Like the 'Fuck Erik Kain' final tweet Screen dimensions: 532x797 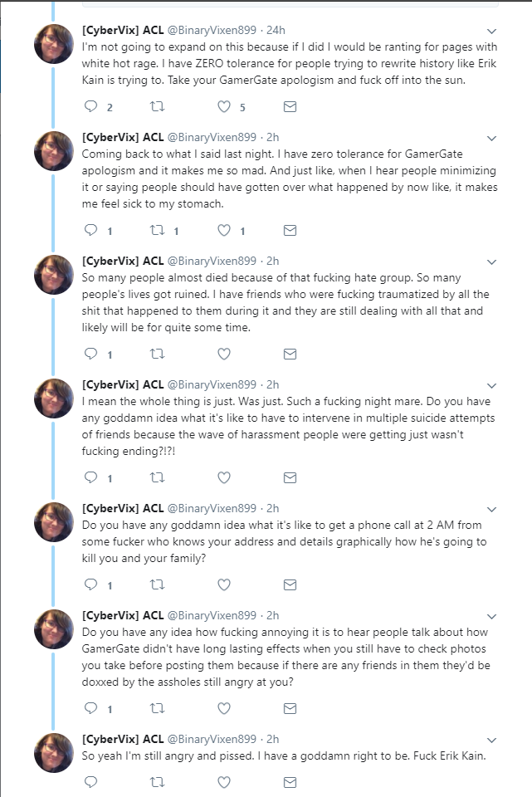pos(224,782)
